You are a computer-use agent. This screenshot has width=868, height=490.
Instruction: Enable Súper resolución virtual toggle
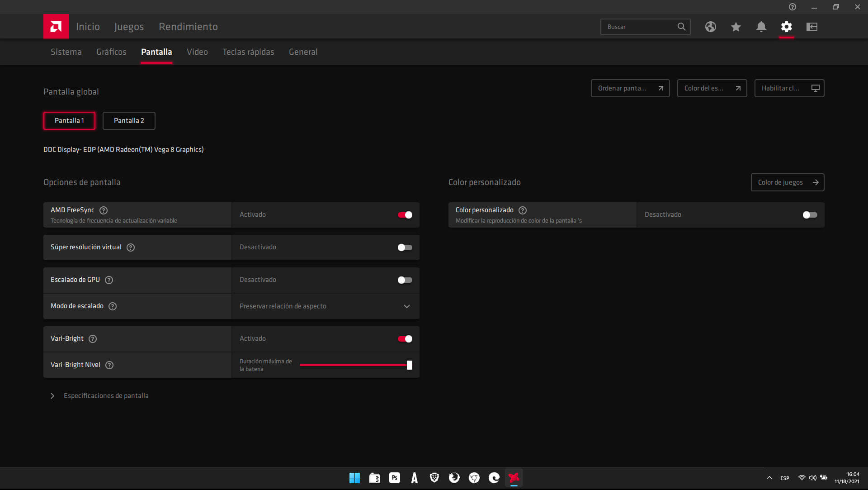[x=405, y=247]
